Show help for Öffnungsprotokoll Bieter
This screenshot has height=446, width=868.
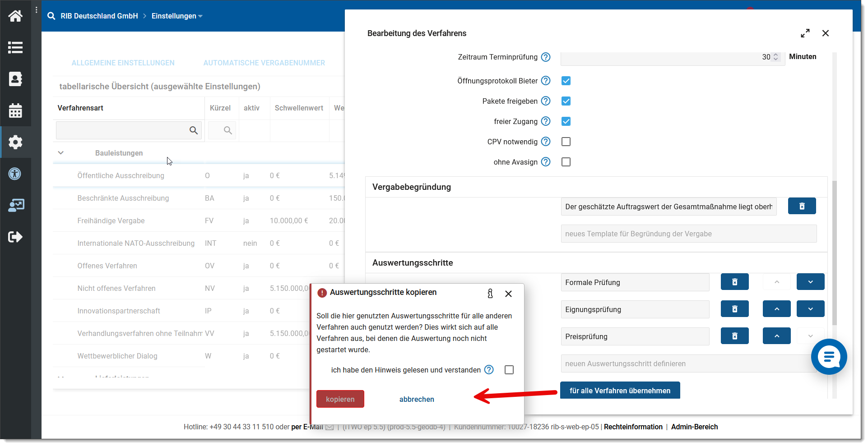[546, 81]
